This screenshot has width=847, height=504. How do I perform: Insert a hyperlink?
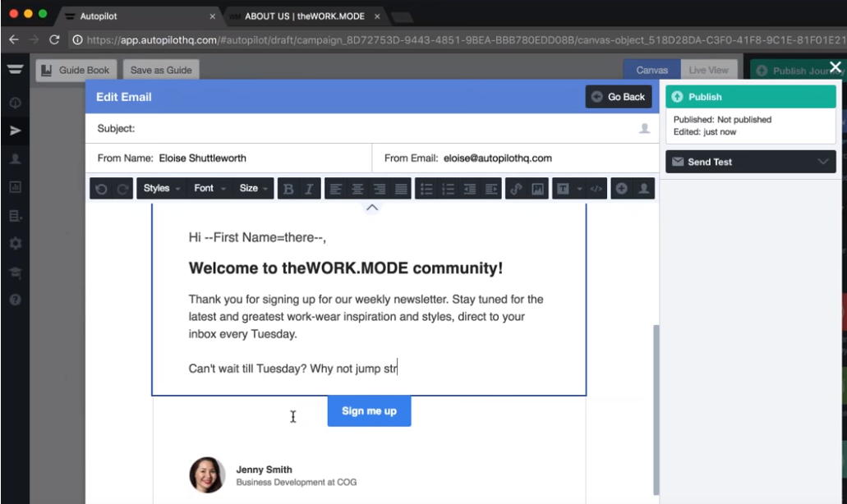click(x=517, y=189)
